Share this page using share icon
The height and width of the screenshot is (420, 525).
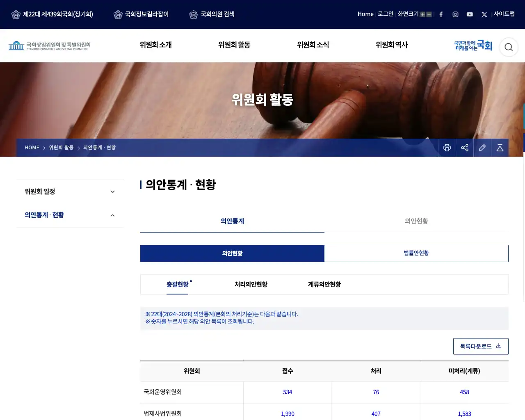tap(465, 148)
